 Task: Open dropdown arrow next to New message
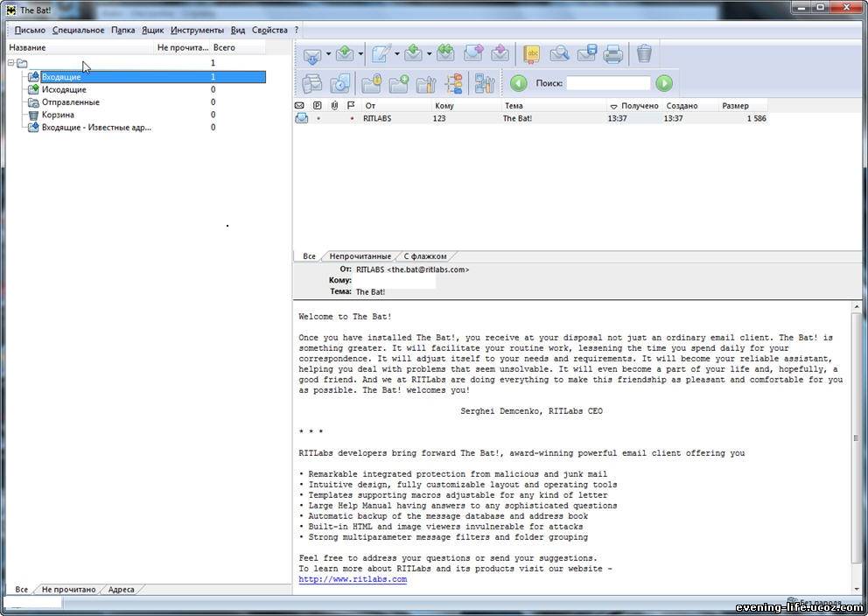(x=397, y=54)
